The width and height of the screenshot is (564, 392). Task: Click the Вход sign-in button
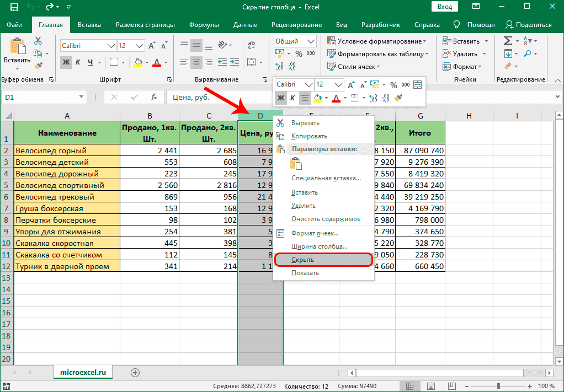click(x=444, y=7)
